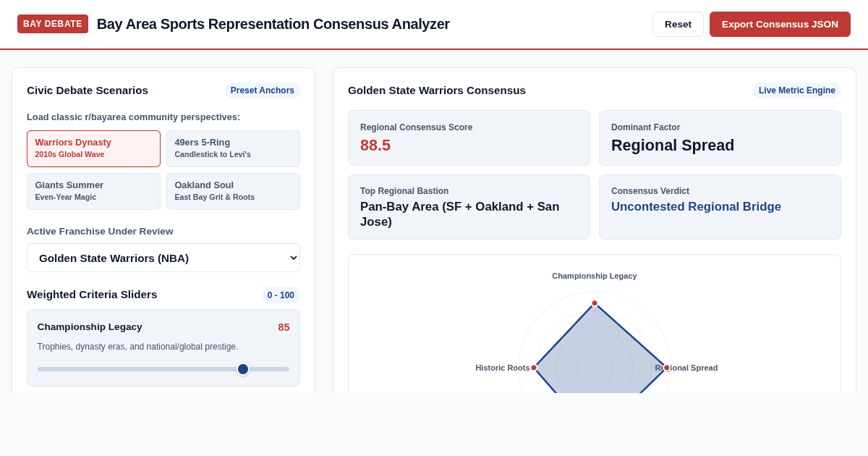This screenshot has height=456, width=868.
Task: Select the Regional Consensus Score card
Action: click(469, 138)
